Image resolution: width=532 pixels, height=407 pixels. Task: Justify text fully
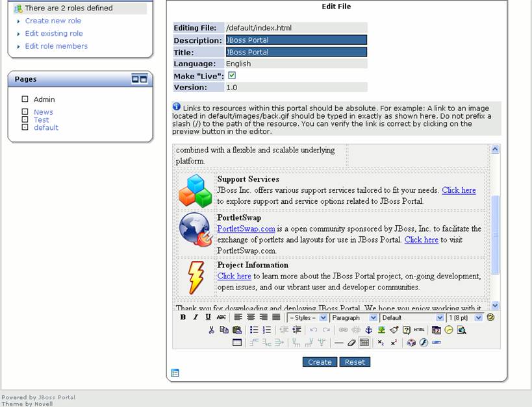pyautogui.click(x=276, y=317)
